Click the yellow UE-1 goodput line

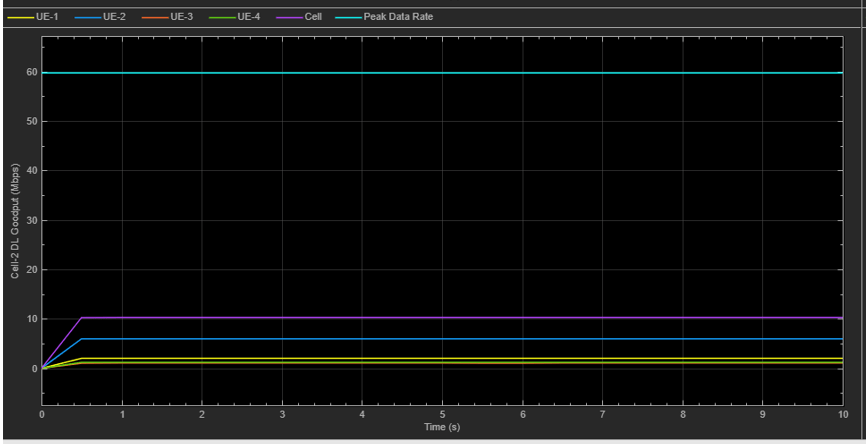click(x=442, y=358)
